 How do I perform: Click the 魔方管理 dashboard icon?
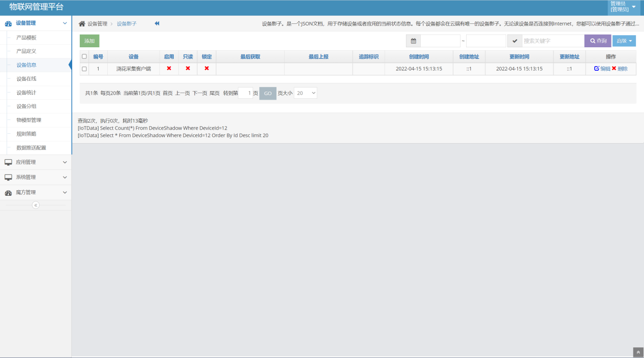click(x=8, y=193)
